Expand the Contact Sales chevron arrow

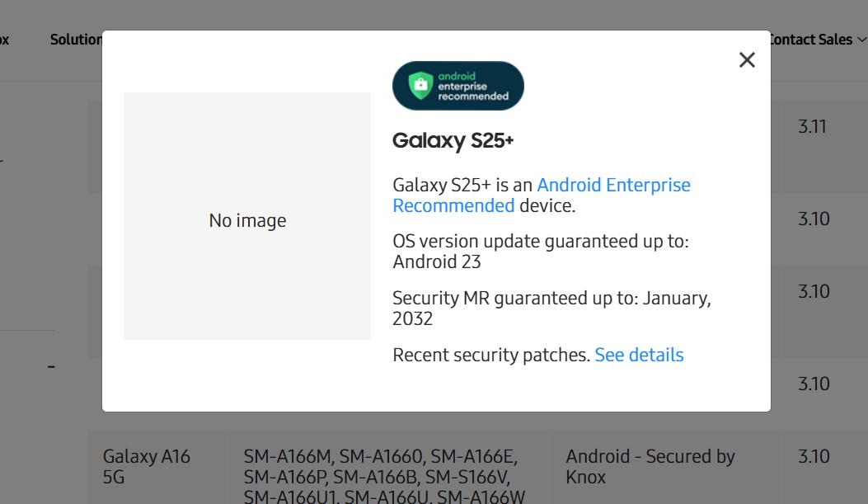pos(861,39)
